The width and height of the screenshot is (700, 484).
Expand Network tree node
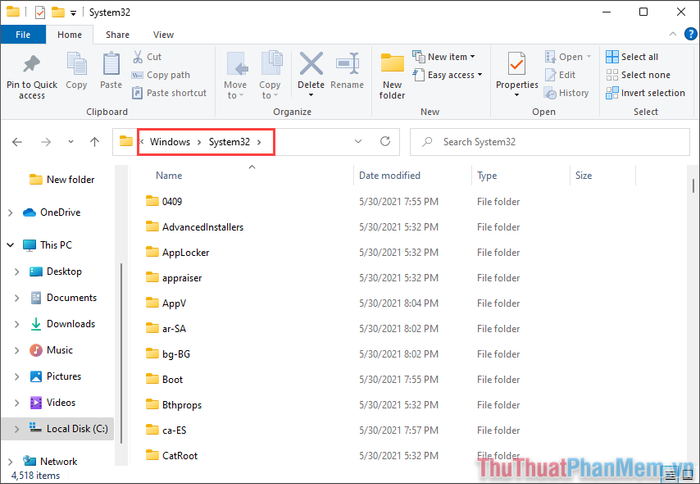10,461
